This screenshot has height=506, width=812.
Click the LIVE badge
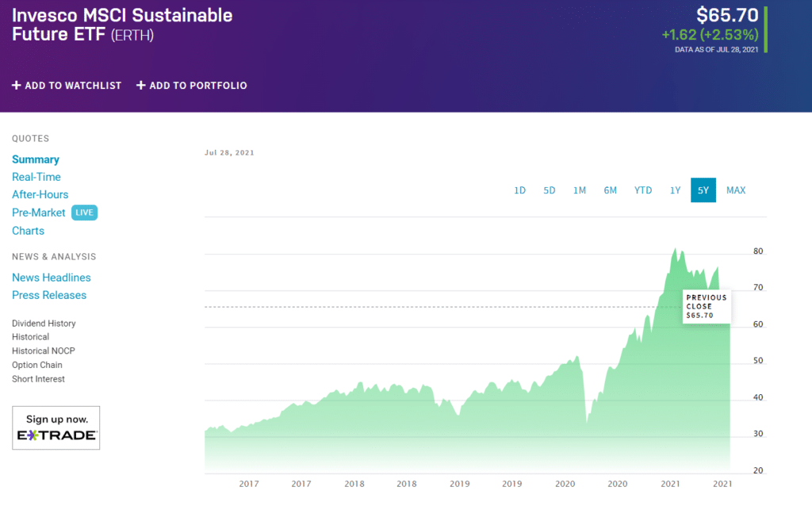(84, 213)
